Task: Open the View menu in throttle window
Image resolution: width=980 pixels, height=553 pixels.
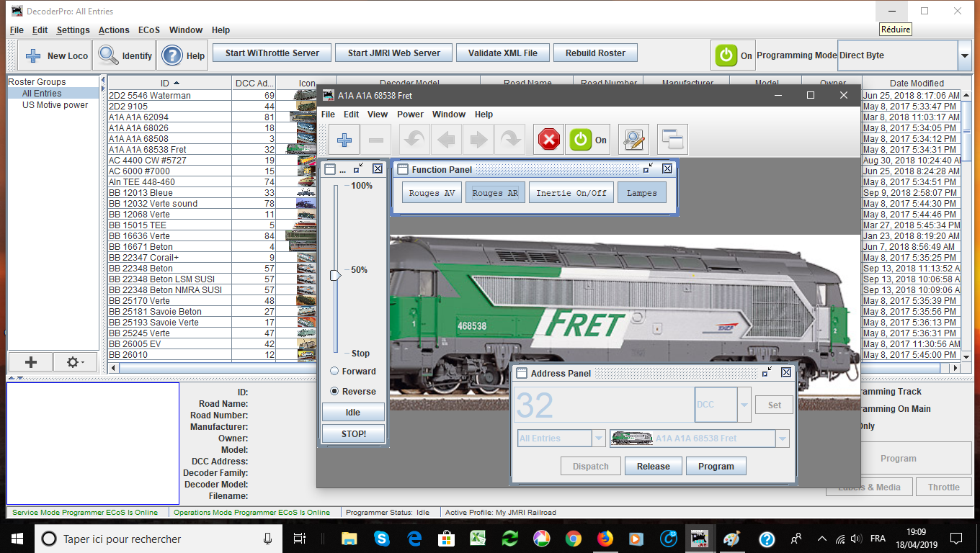Action: [x=378, y=114]
